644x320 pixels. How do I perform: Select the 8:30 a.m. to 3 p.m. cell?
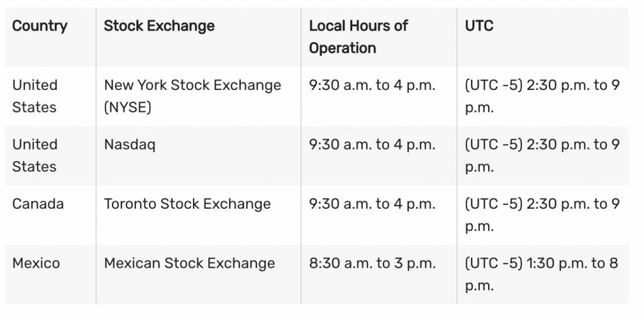coord(372,263)
